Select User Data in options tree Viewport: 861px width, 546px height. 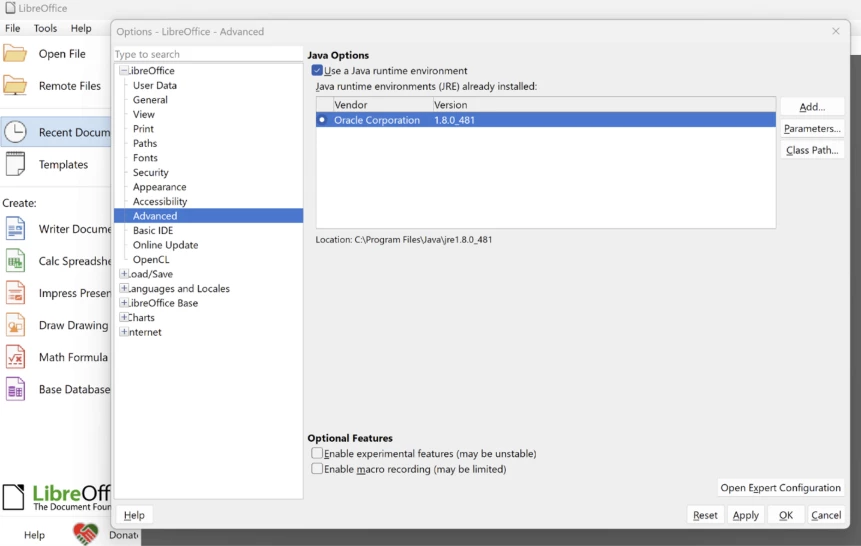(155, 85)
